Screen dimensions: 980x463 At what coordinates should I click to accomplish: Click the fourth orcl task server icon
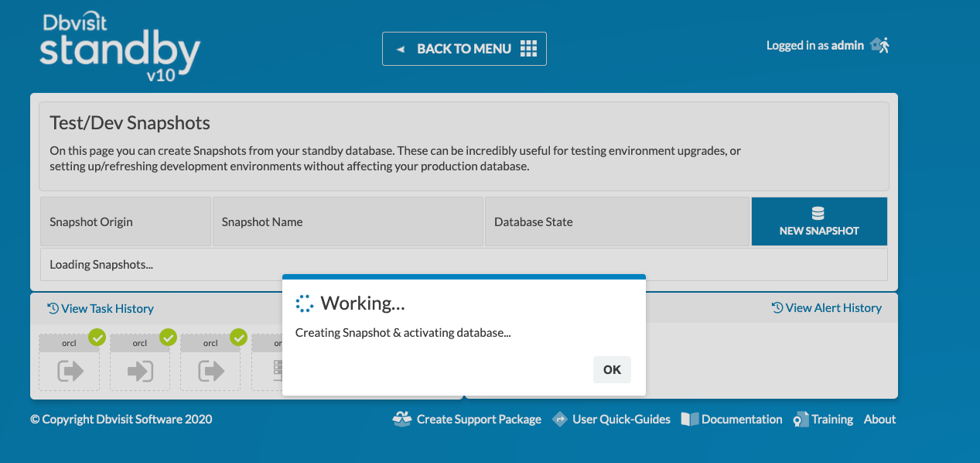278,372
